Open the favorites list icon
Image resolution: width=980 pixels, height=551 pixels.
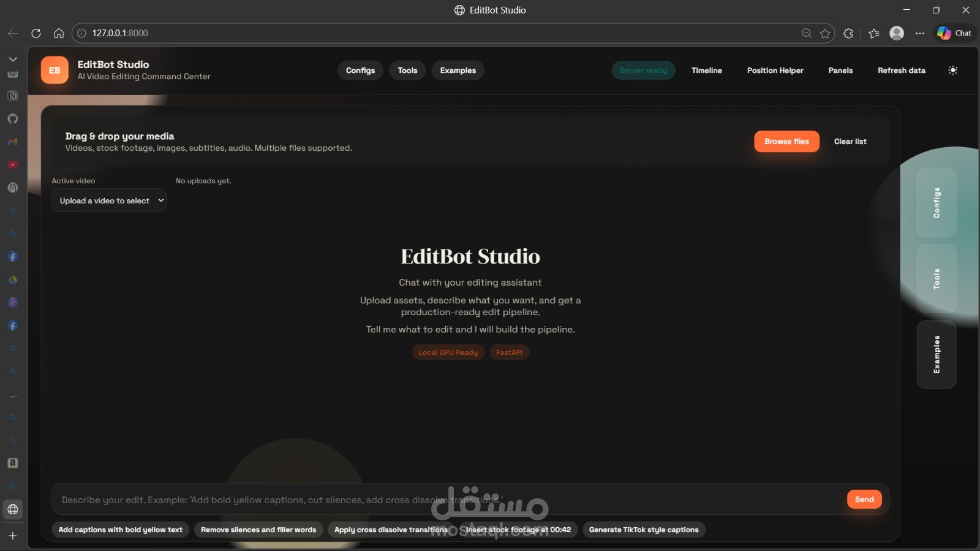pyautogui.click(x=874, y=33)
